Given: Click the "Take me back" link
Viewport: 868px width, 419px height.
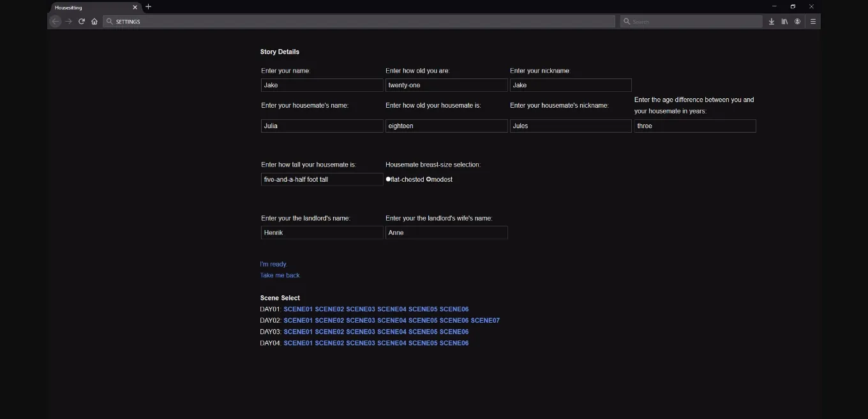Looking at the screenshot, I should 280,276.
